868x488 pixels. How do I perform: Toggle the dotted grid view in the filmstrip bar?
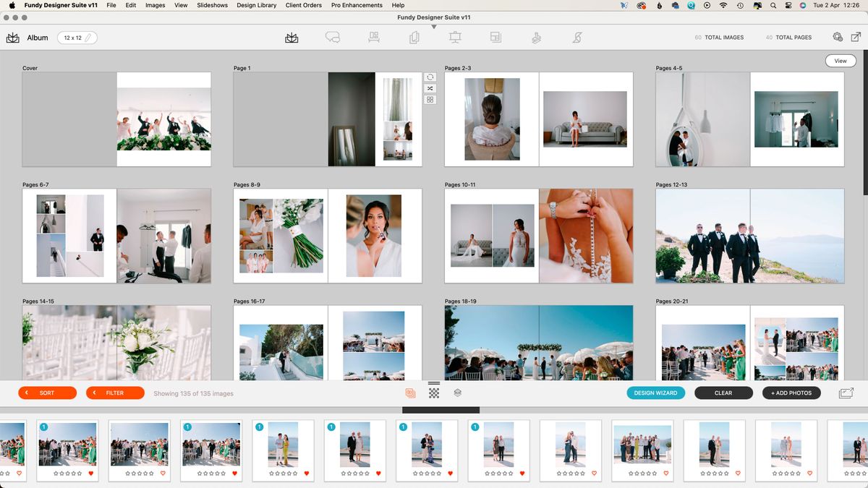coord(434,393)
